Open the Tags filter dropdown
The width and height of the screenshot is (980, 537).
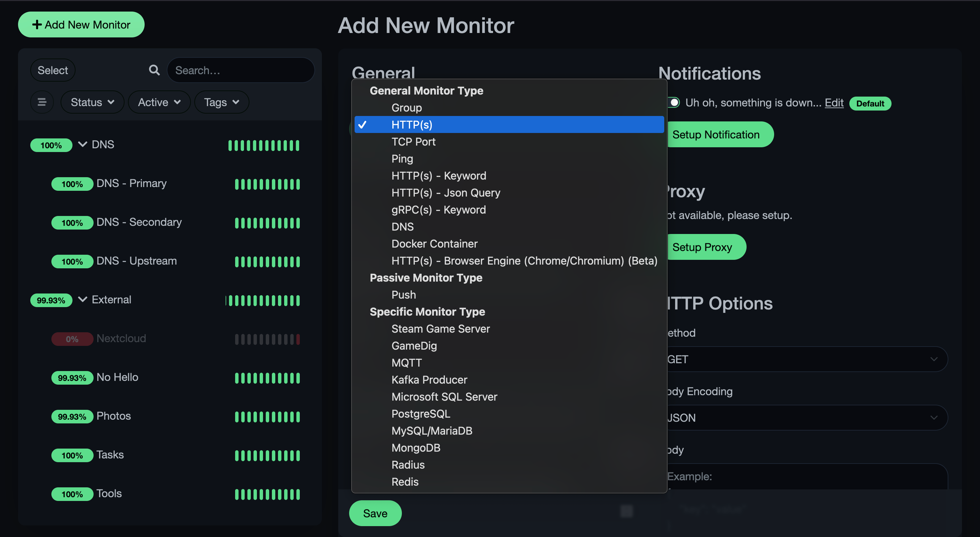coord(222,102)
